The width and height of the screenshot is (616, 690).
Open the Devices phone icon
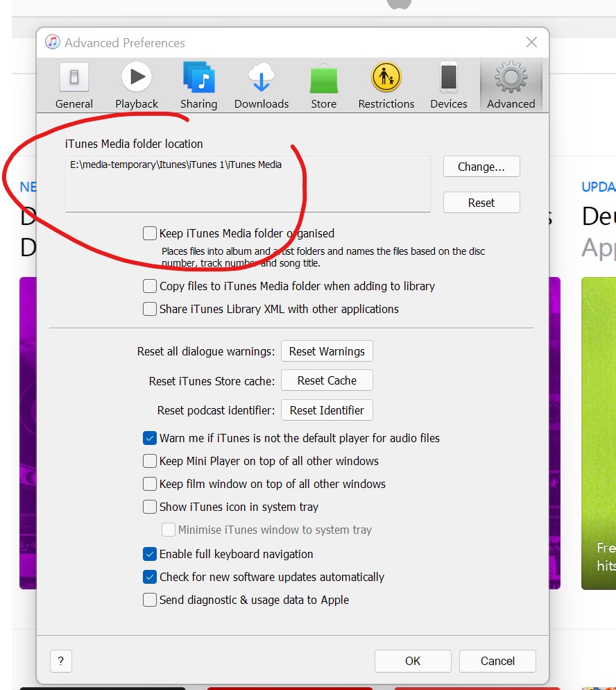click(x=449, y=78)
